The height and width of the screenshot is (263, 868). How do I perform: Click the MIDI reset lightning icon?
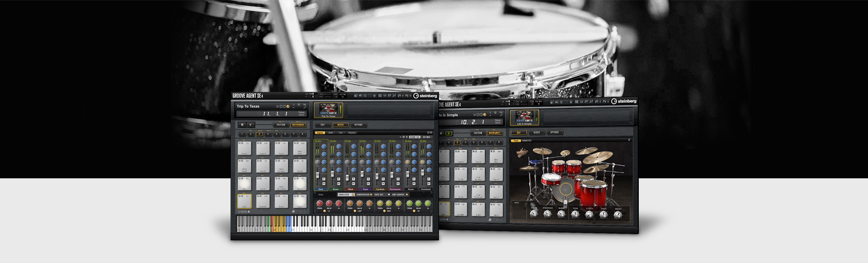pyautogui.click(x=374, y=96)
